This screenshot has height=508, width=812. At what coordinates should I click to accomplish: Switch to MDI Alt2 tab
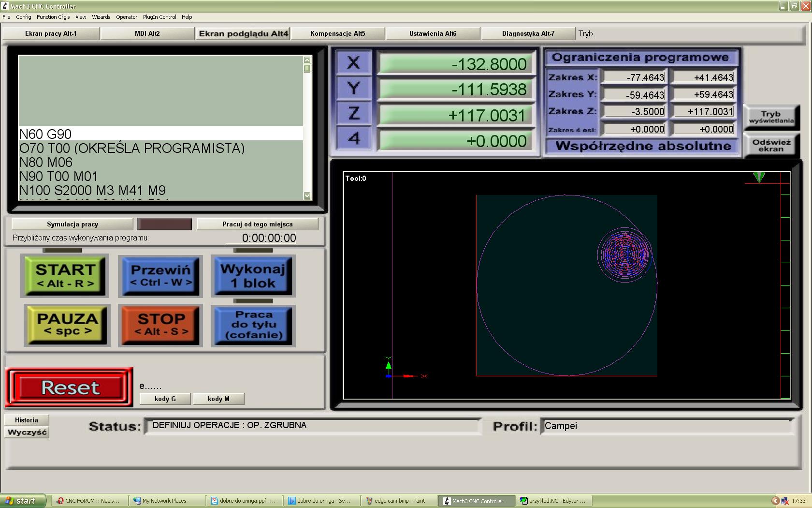coord(147,33)
